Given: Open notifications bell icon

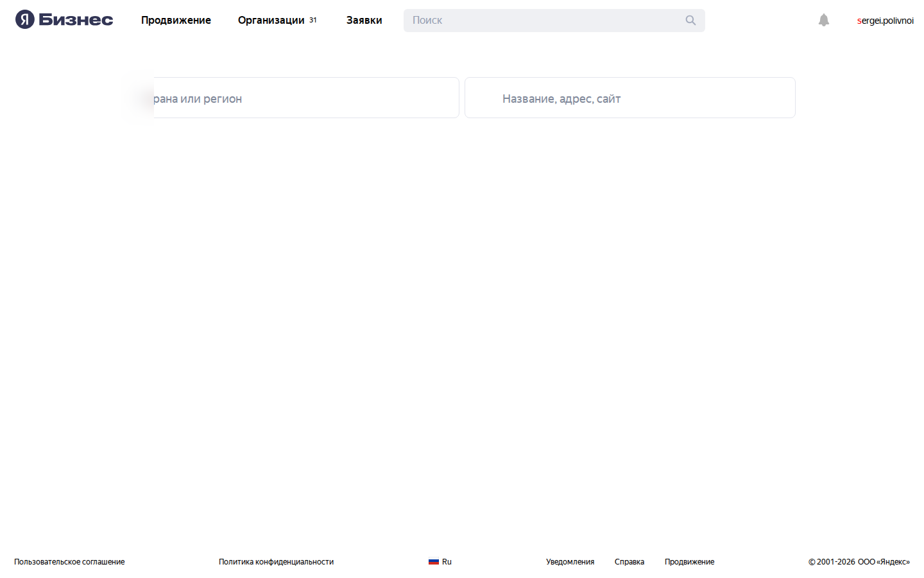Looking at the screenshot, I should coord(824,20).
